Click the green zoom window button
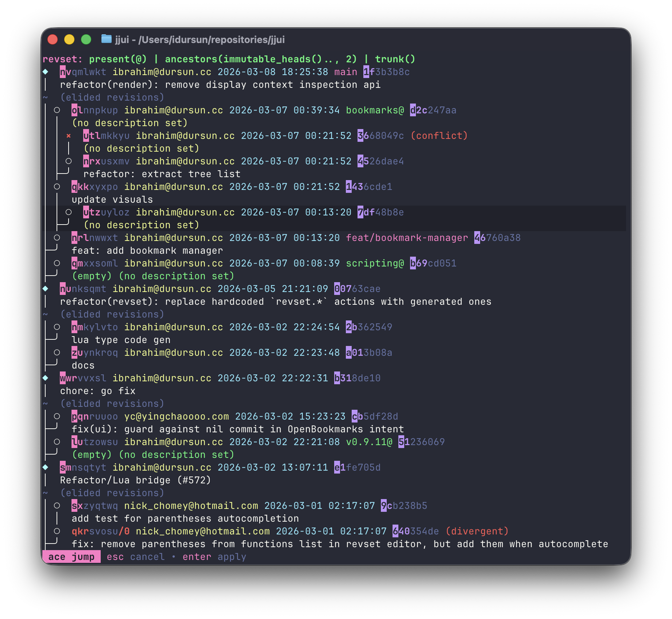 86,39
